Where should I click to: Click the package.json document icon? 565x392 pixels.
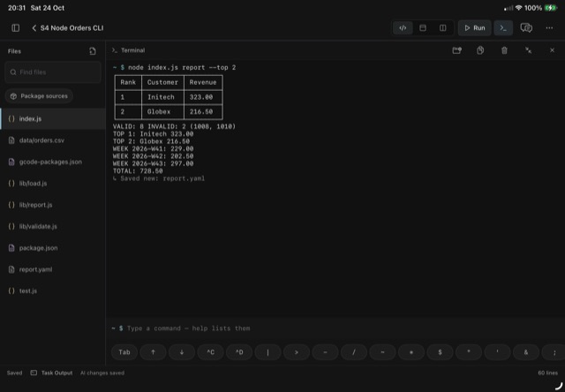pos(11,248)
